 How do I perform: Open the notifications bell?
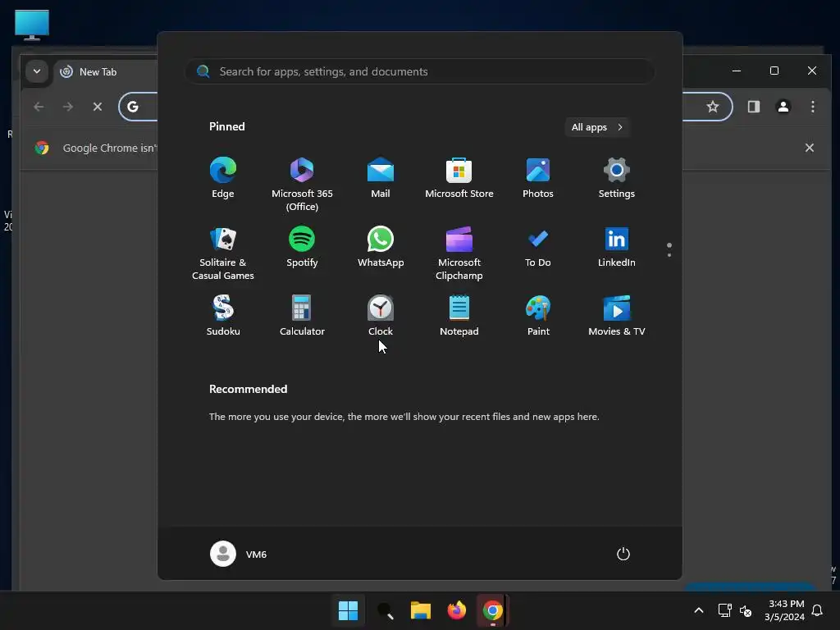click(x=818, y=610)
